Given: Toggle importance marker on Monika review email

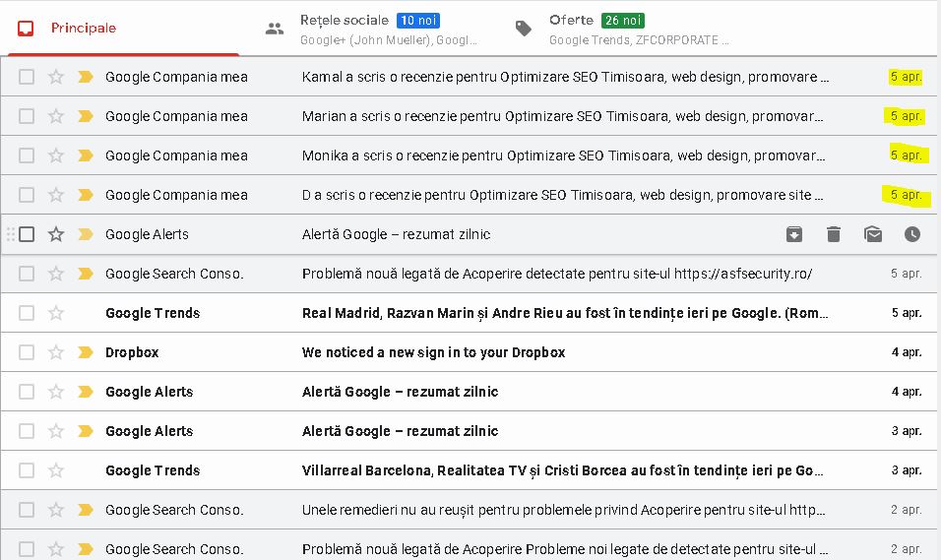Looking at the screenshot, I should (x=86, y=156).
